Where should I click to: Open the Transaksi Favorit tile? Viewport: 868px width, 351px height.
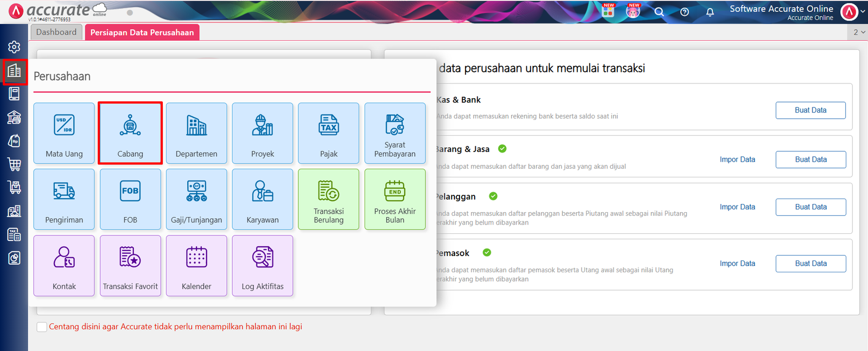click(130, 265)
